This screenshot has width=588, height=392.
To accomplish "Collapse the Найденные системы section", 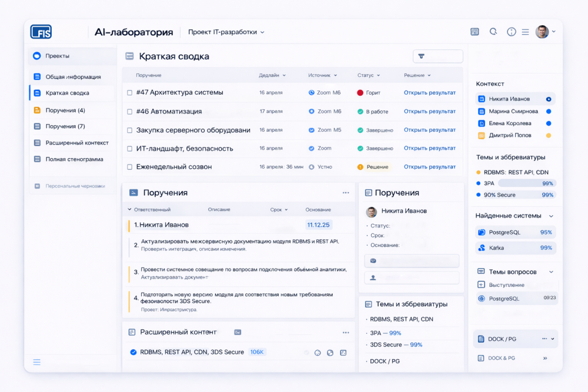I will [551, 216].
